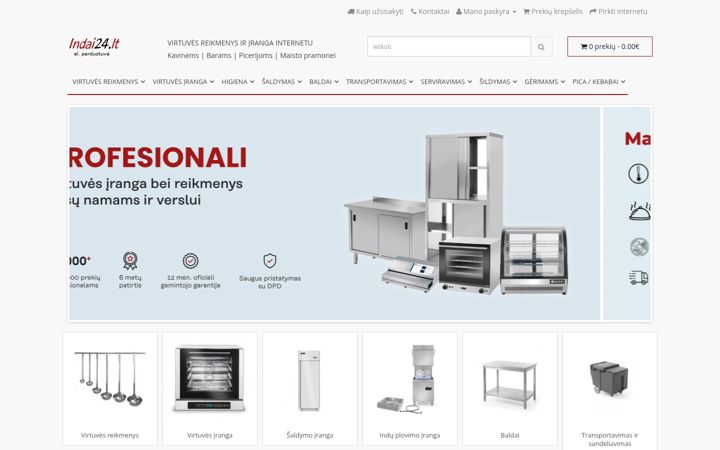Click the 'Picerijoms' text in header
The height and width of the screenshot is (450, 720).
pyautogui.click(x=255, y=56)
